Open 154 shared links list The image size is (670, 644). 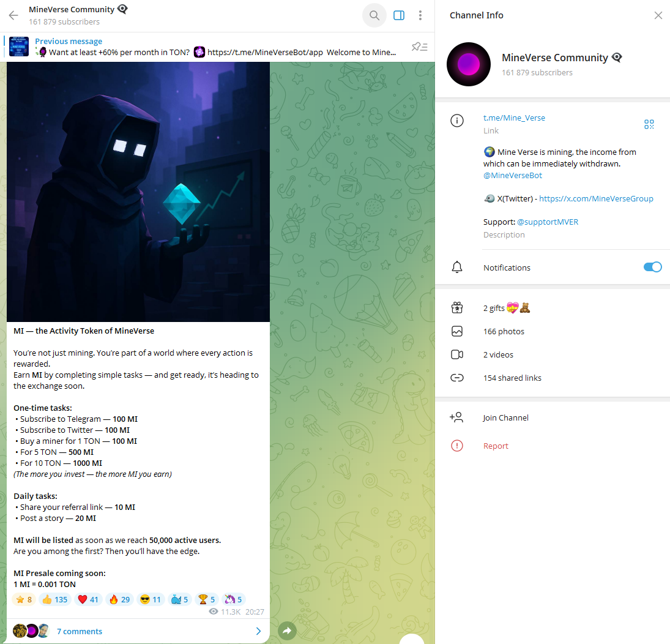click(x=552, y=378)
